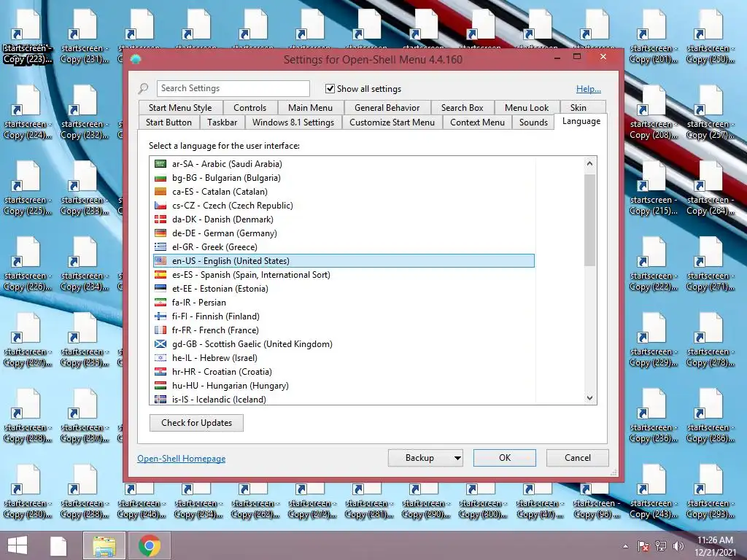Open the Sounds tab
The height and width of the screenshot is (560, 747).
(533, 122)
